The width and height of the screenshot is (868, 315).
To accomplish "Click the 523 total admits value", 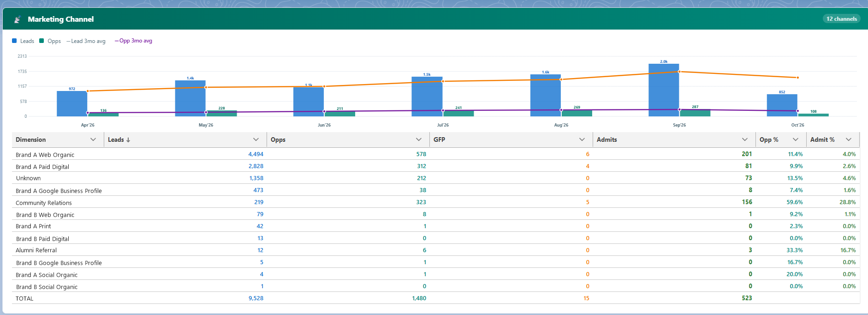I will 747,298.
